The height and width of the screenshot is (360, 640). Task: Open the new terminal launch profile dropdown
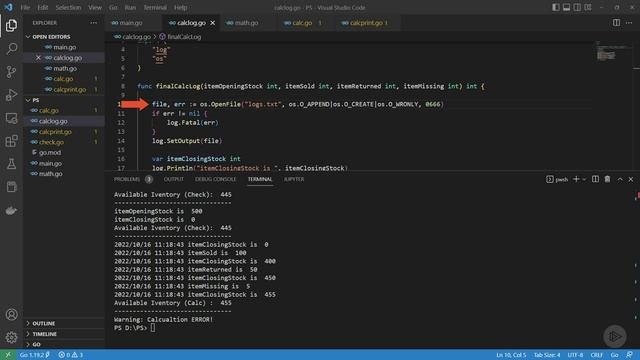click(584, 179)
